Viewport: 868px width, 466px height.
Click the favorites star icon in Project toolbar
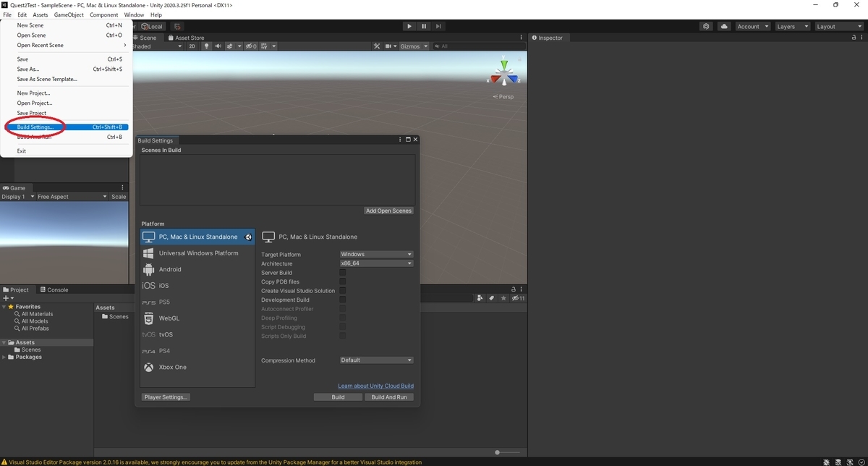pos(503,298)
